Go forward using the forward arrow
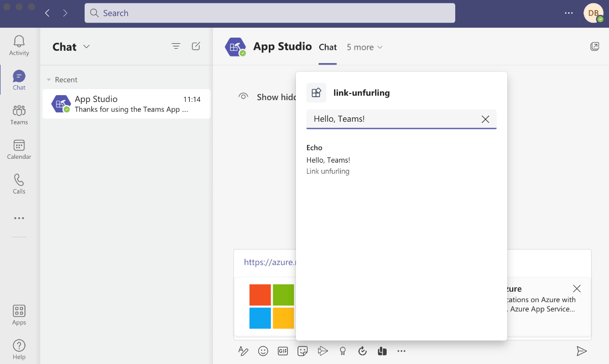609x364 pixels. 65,13
